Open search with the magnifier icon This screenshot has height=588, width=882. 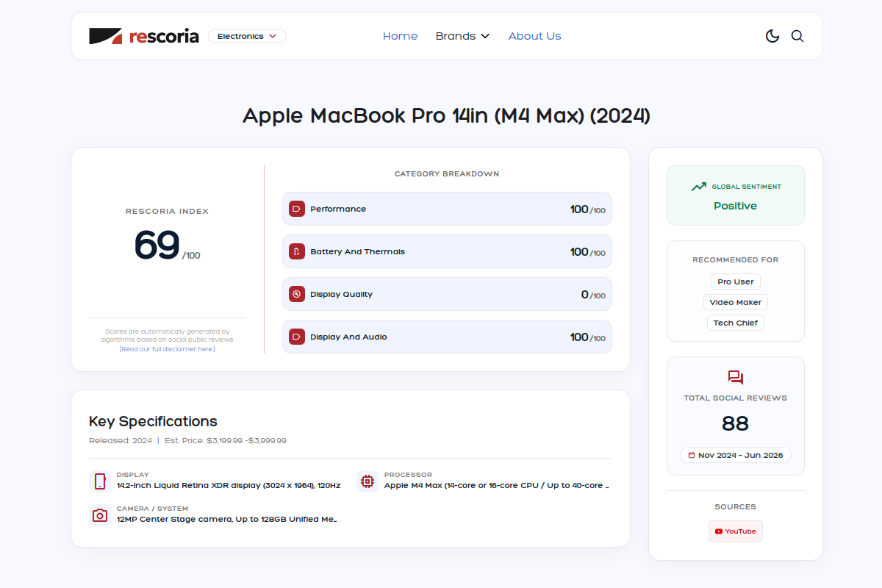coord(797,36)
